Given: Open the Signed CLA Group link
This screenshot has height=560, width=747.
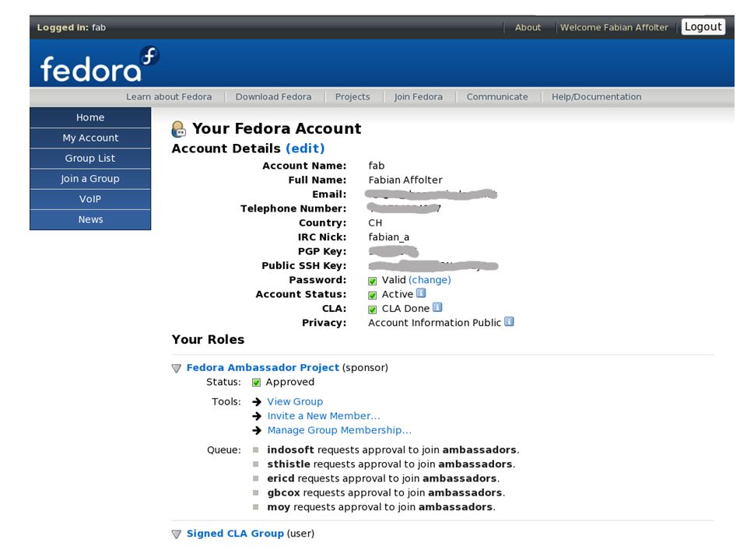Looking at the screenshot, I should pyautogui.click(x=235, y=534).
